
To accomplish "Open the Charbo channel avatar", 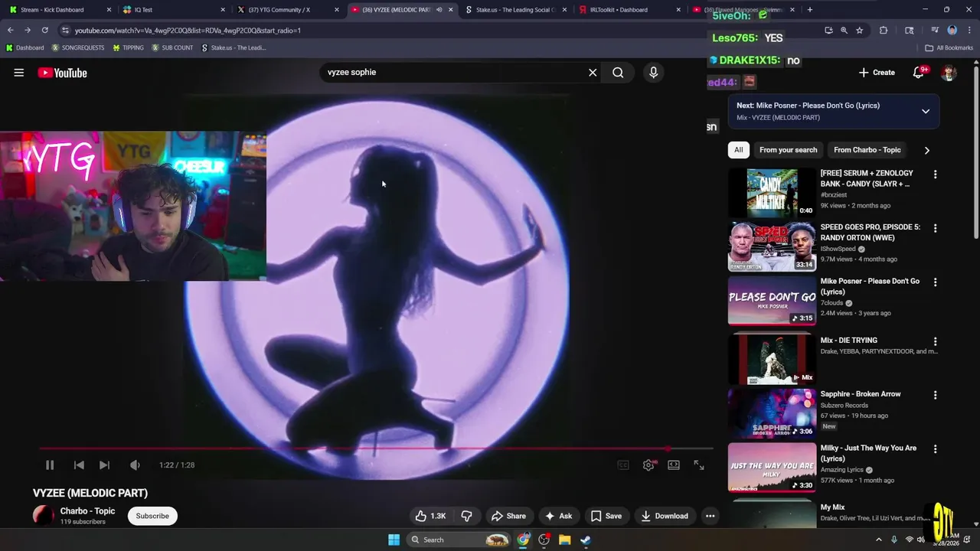I will 44,516.
